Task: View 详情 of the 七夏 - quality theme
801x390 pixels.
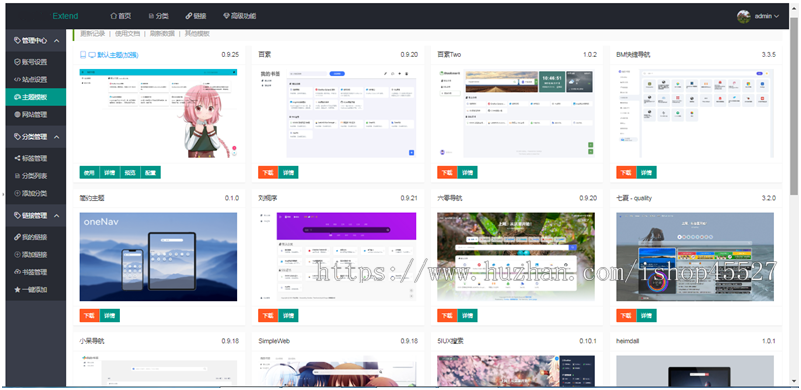Action: coord(647,315)
